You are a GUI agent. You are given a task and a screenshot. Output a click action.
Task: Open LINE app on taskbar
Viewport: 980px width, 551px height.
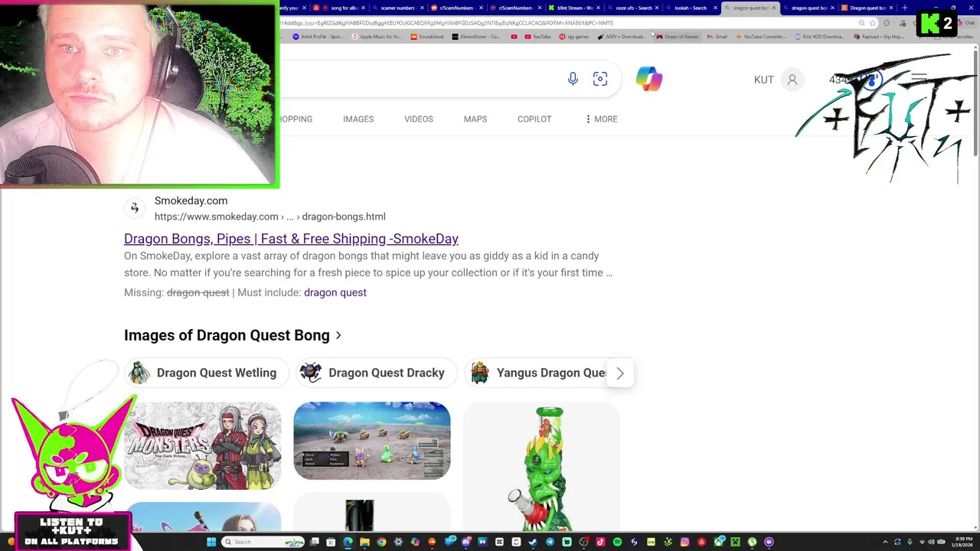(x=651, y=542)
